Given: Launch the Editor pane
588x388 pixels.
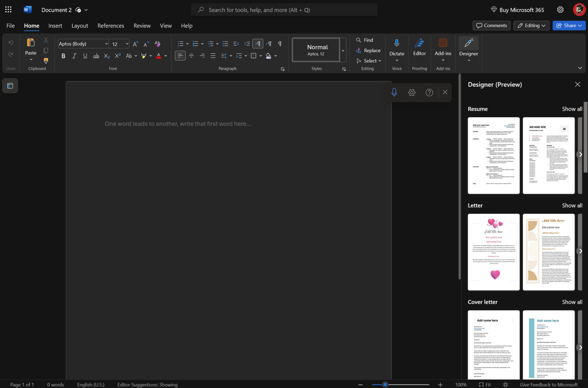Looking at the screenshot, I should 419,46.
